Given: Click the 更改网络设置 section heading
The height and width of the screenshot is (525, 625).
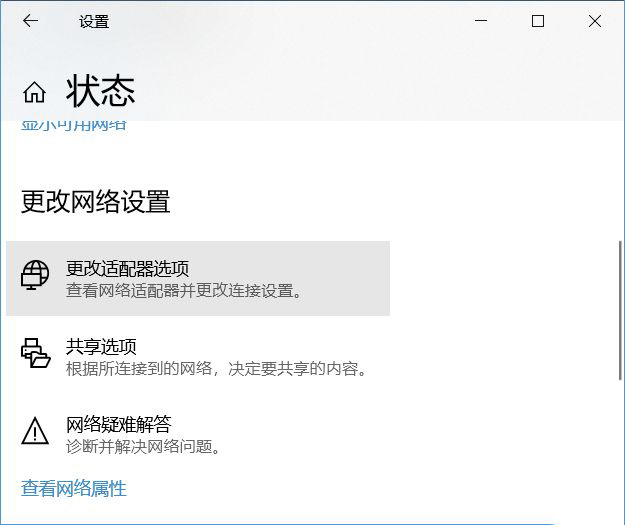Looking at the screenshot, I should 96,202.
